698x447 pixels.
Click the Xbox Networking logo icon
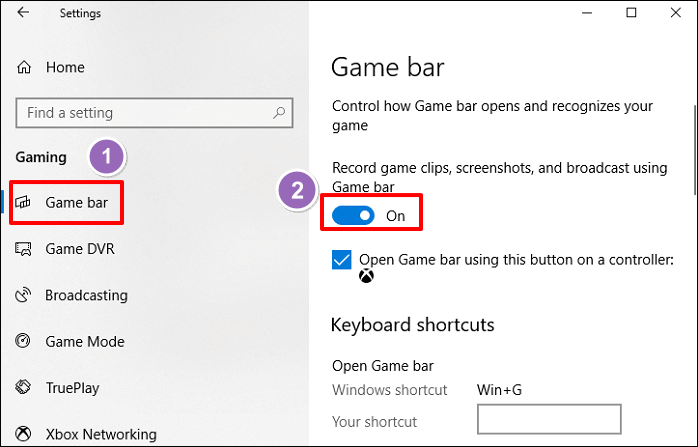23,433
